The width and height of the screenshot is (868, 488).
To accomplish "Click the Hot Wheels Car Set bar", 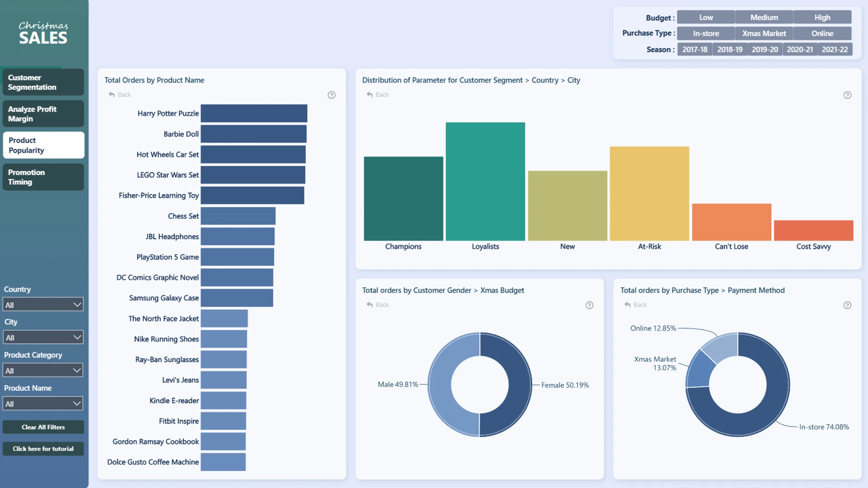I will coord(253,155).
